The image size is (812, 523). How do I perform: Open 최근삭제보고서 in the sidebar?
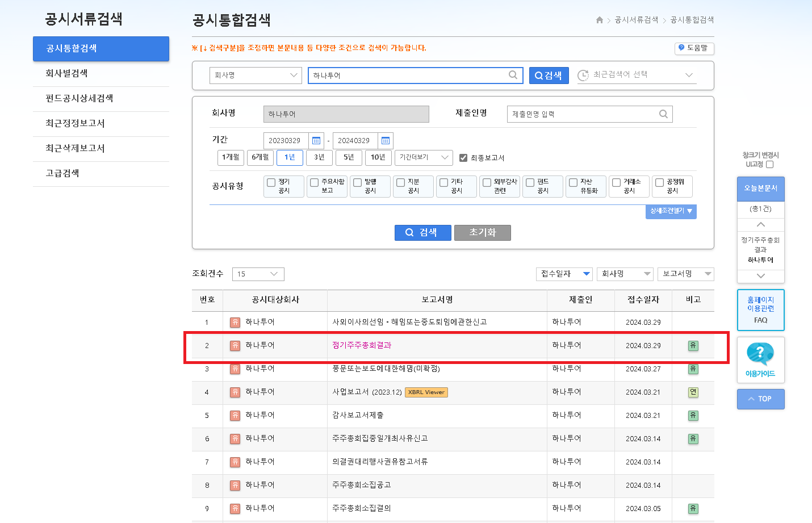tap(75, 148)
